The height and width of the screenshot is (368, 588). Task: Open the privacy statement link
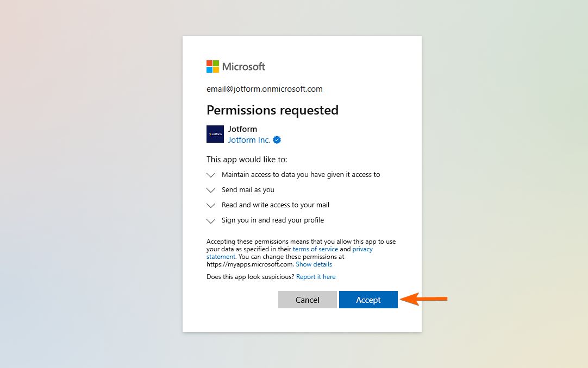click(362, 249)
